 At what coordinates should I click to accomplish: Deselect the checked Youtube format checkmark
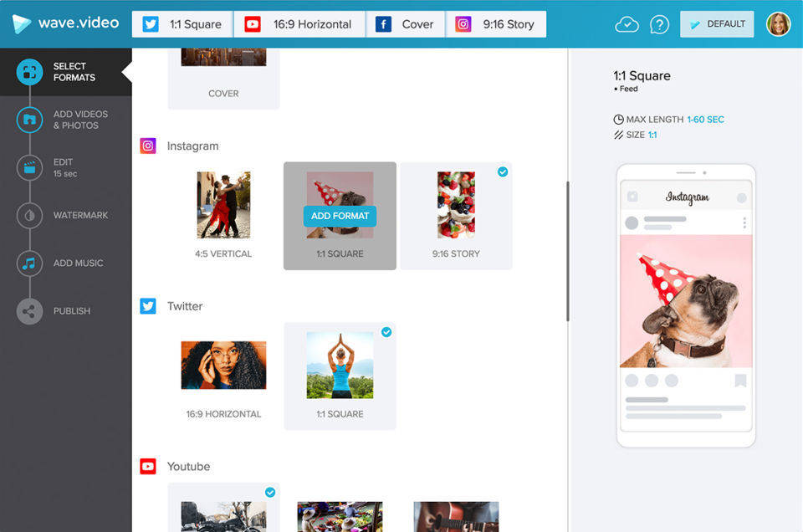click(x=270, y=493)
